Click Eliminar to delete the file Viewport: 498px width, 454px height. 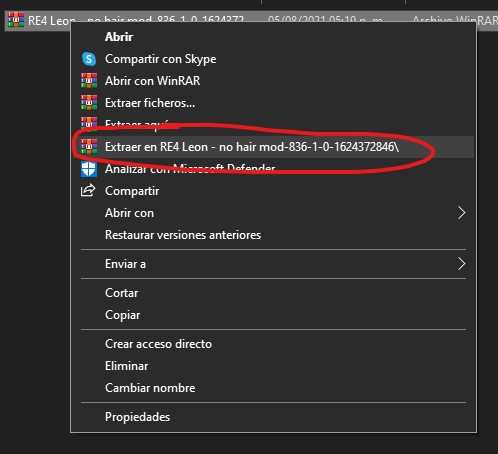click(127, 366)
